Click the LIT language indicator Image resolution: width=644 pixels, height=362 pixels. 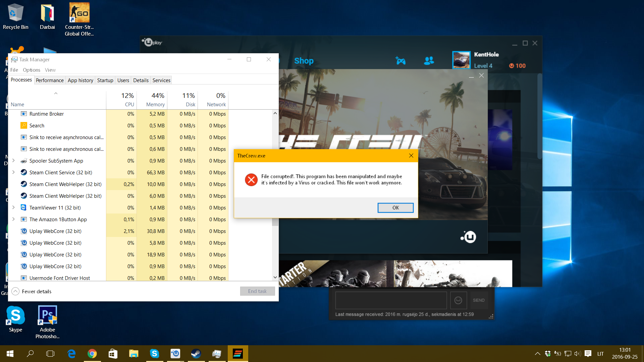coord(600,354)
